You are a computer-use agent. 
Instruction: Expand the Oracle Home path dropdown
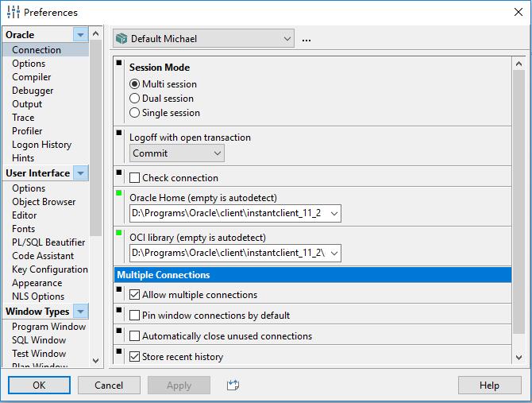coord(333,213)
